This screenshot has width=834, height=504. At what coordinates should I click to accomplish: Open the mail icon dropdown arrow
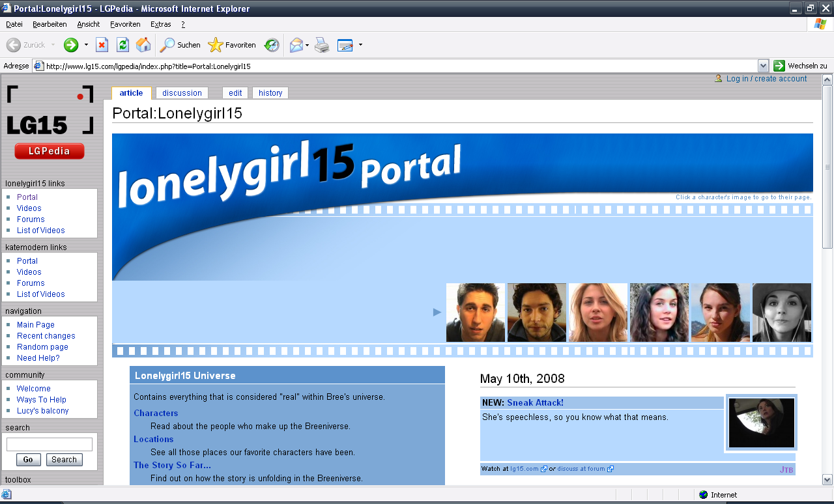pos(308,45)
